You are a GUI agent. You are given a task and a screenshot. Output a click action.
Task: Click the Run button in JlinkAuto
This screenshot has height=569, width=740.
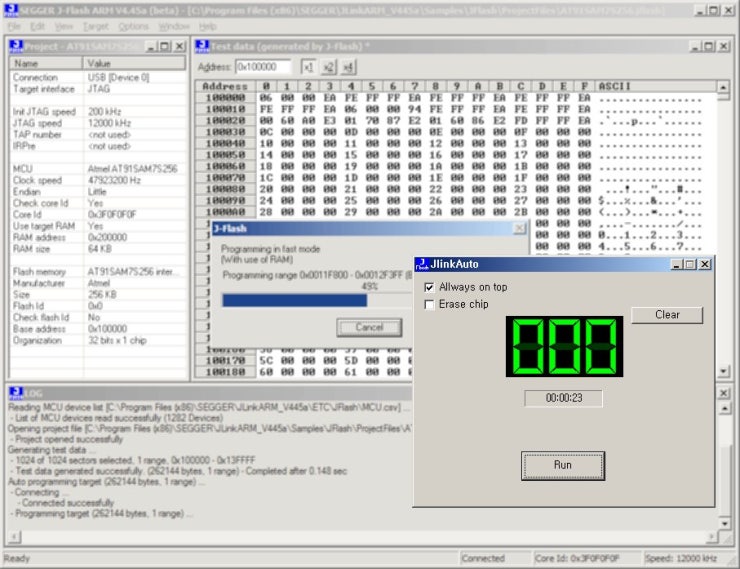[x=563, y=465]
